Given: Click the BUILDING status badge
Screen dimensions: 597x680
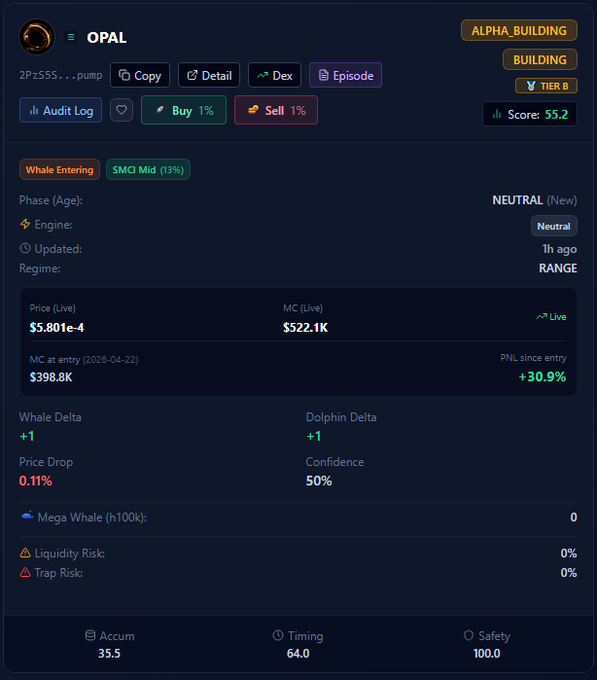Looking at the screenshot, I should click(x=540, y=59).
